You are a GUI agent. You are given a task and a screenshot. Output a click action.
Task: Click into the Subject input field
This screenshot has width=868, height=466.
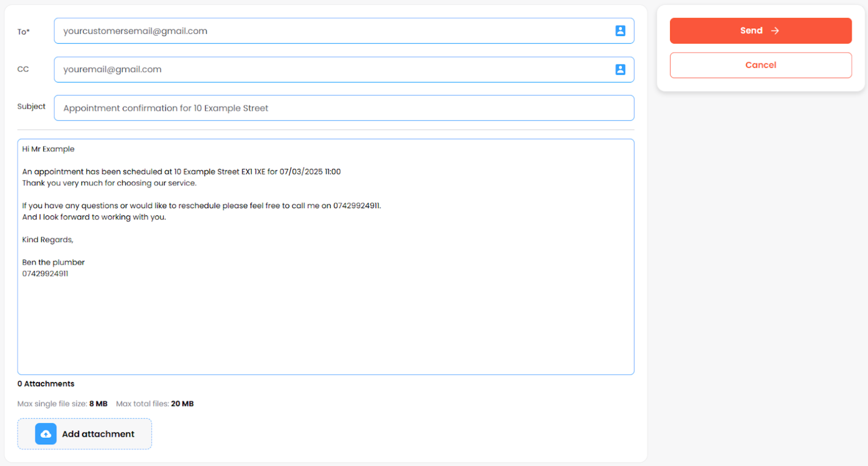coord(343,108)
